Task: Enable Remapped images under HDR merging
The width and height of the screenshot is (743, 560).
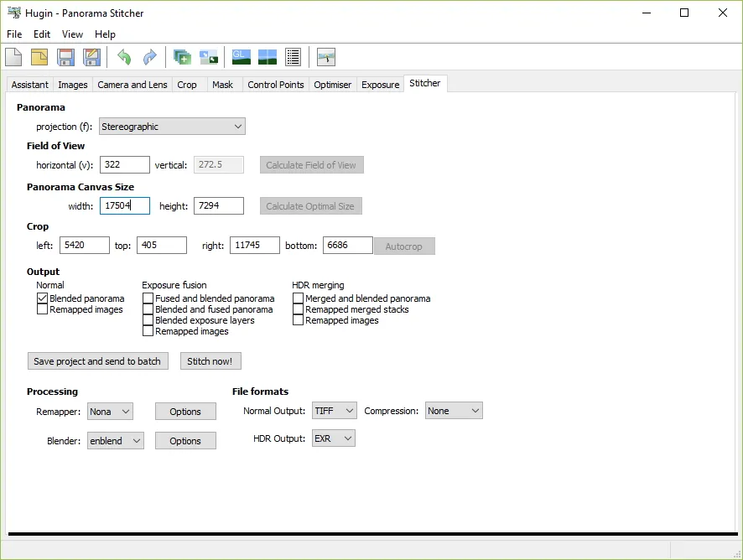Action: click(x=298, y=320)
